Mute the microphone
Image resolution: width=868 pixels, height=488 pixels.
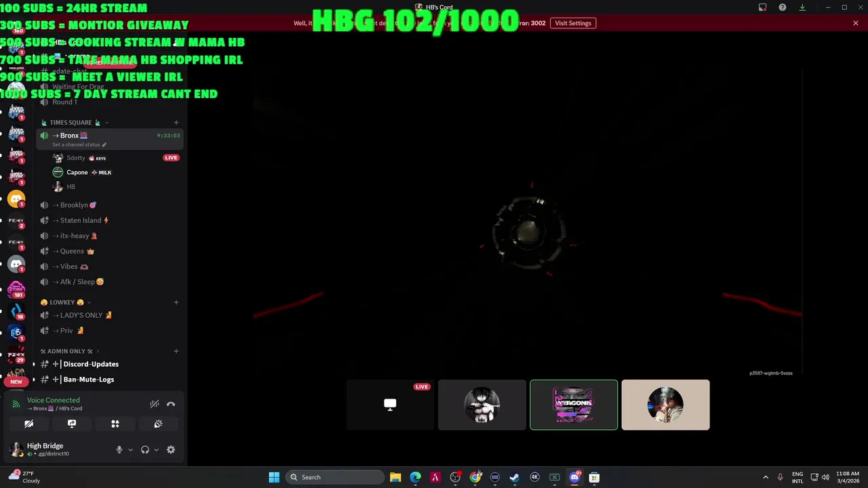point(119,449)
